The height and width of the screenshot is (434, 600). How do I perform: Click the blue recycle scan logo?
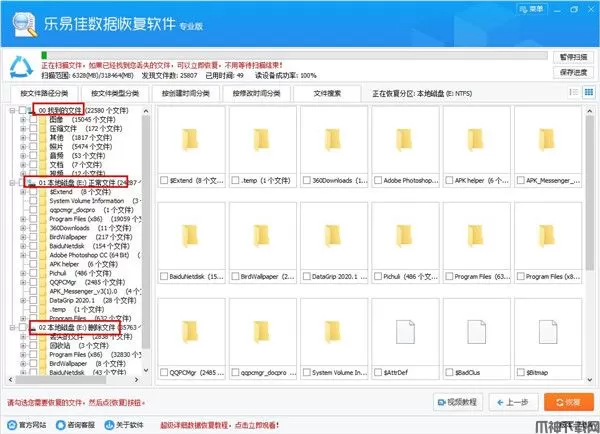click(x=21, y=67)
